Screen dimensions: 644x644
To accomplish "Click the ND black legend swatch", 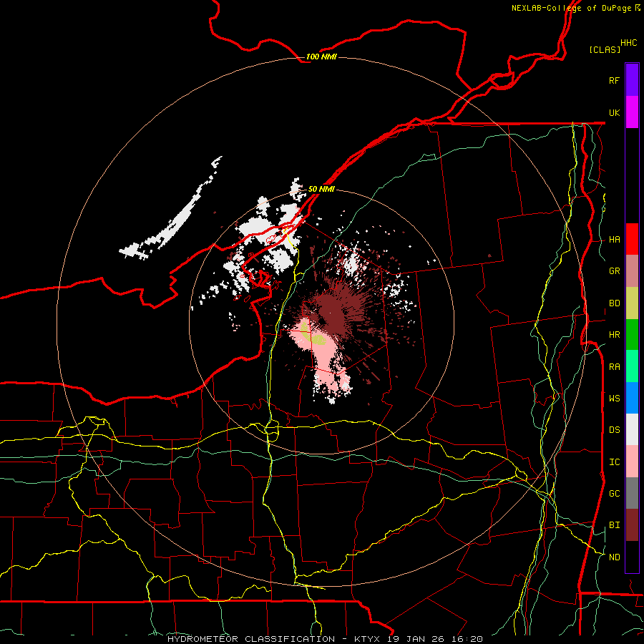I will tap(632, 557).
